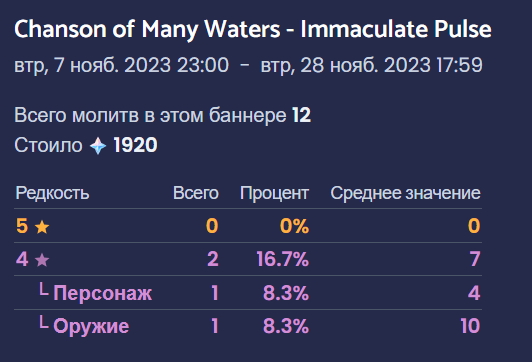
Task: Select the Персонаж sub-row label
Action: tap(102, 293)
